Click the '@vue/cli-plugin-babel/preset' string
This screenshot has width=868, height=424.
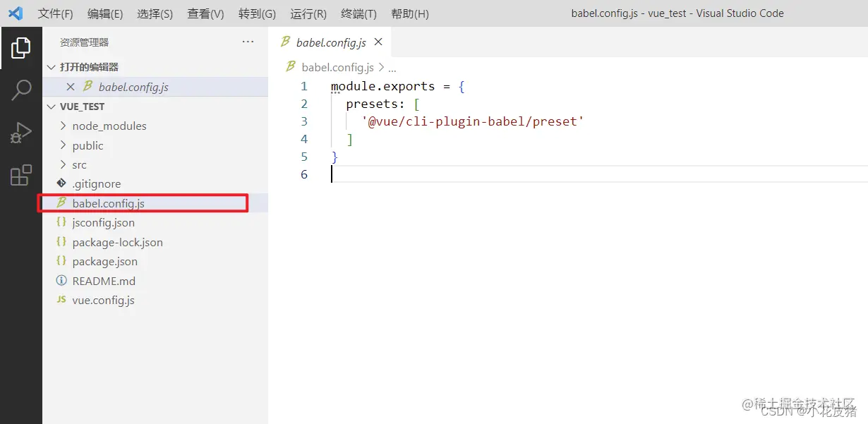tap(473, 121)
